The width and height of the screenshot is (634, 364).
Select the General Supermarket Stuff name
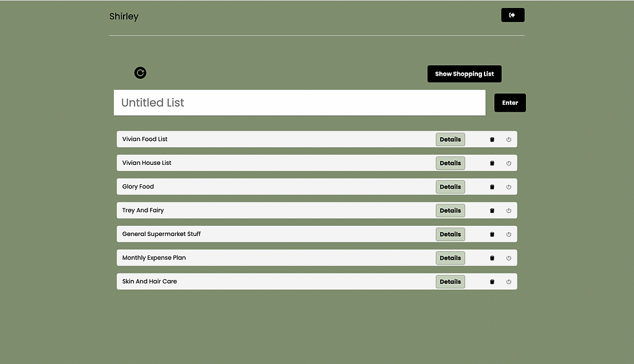point(161,234)
